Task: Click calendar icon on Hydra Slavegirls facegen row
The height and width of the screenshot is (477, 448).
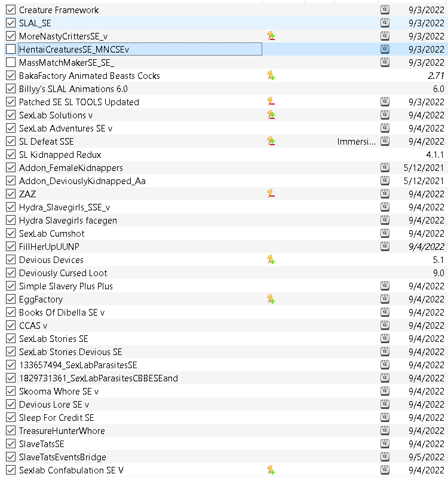Action: (385, 220)
